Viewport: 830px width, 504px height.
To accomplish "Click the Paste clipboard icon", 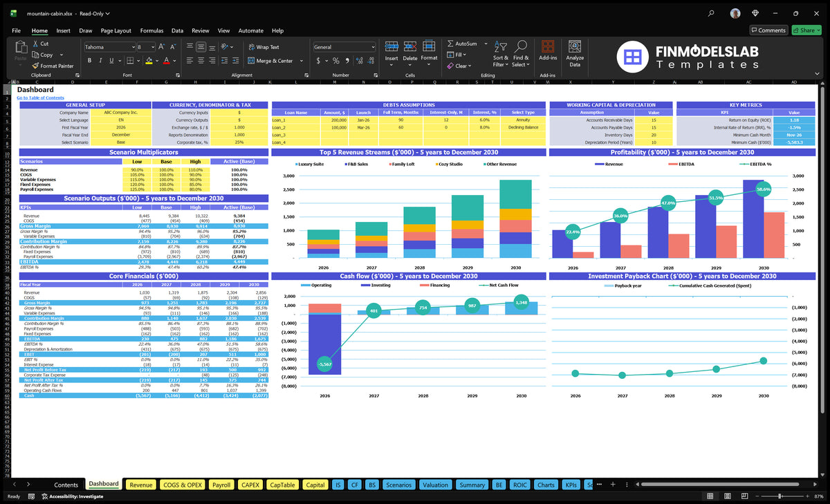I will [x=20, y=47].
